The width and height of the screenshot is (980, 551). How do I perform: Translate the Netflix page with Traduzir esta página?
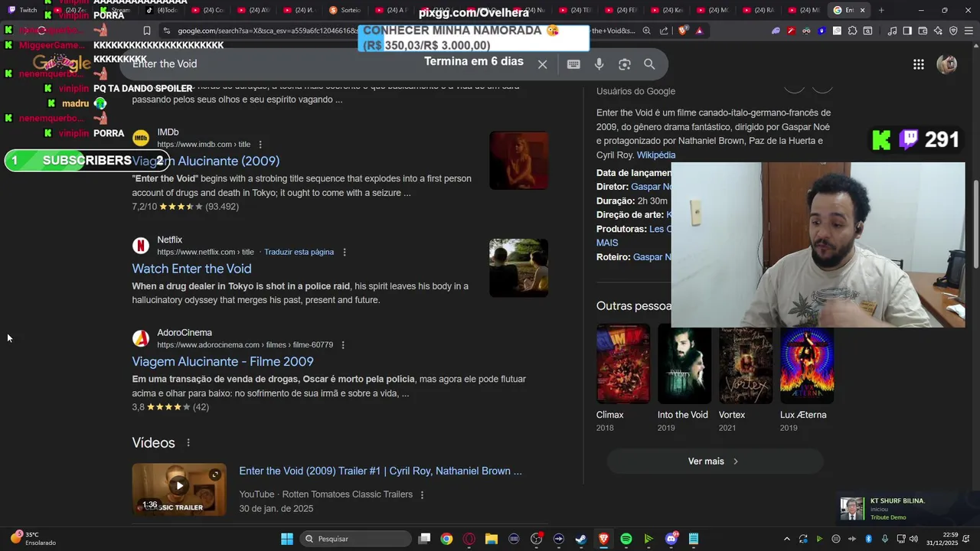point(299,252)
